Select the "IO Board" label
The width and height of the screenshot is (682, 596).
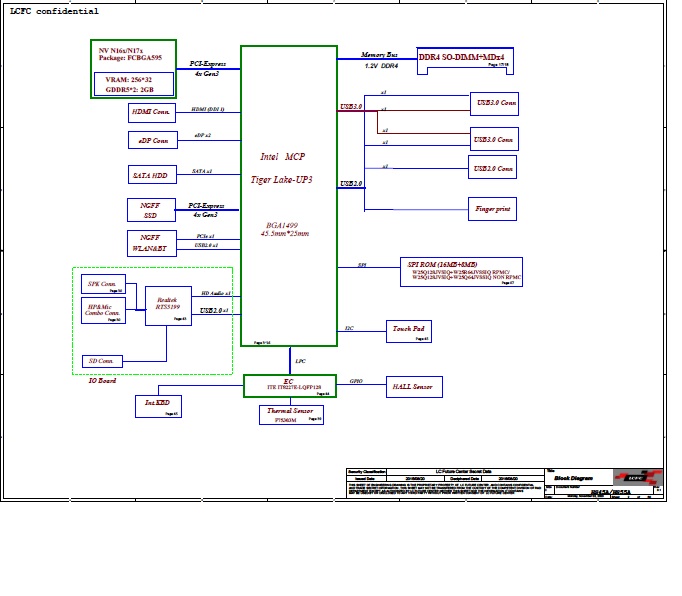[102, 381]
